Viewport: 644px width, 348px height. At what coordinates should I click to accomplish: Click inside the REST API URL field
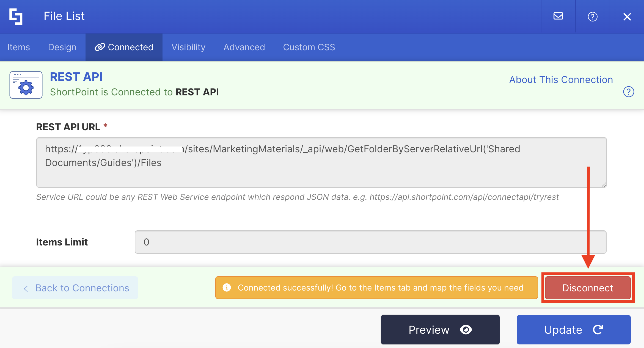point(321,162)
